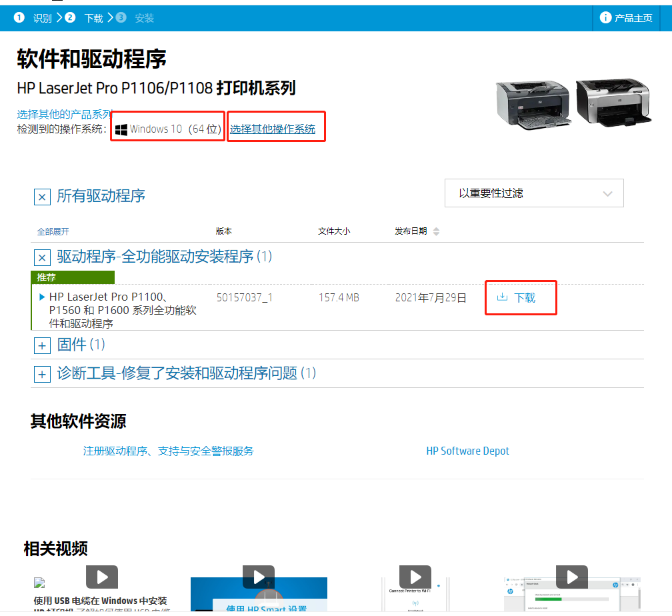This screenshot has height=616, width=672.
Task: Play the USB 电缆 Windows install video
Action: [102, 577]
